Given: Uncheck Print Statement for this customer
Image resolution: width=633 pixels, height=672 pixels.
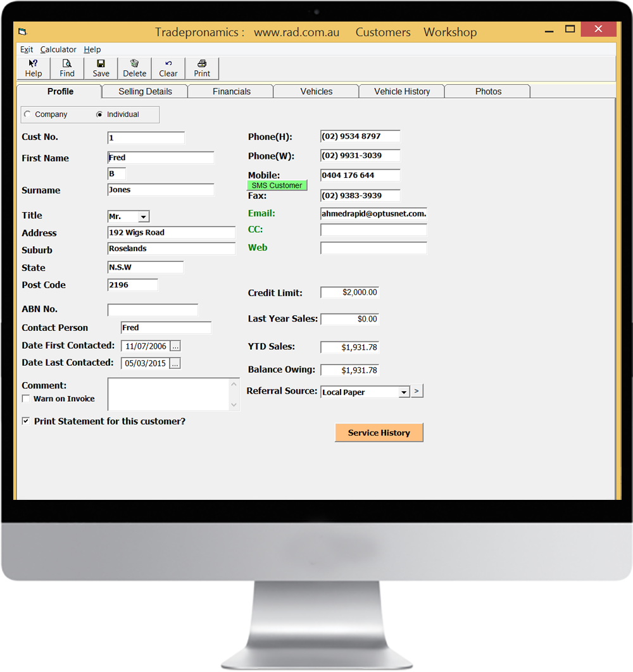Looking at the screenshot, I should point(26,421).
